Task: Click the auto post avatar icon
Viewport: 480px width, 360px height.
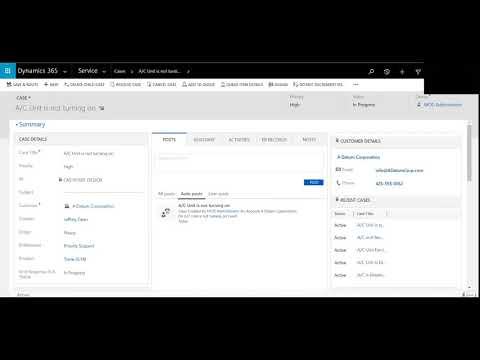Action: 166,213
